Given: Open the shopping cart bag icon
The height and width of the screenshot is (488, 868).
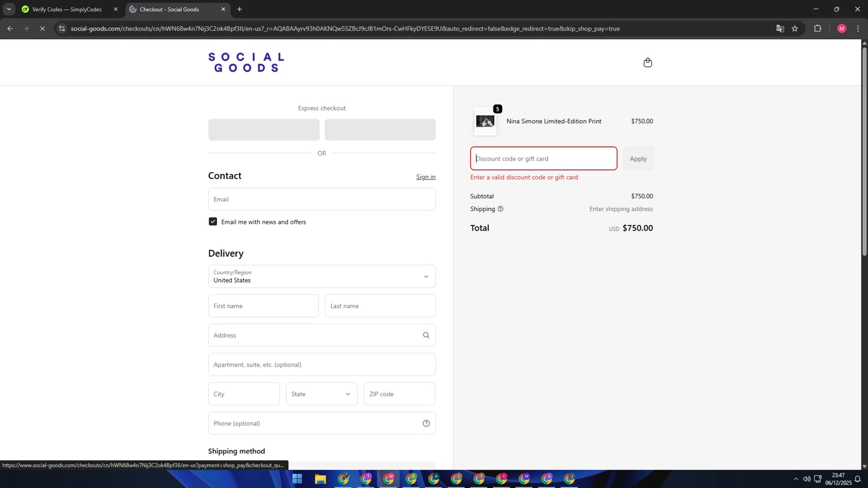Looking at the screenshot, I should [648, 62].
